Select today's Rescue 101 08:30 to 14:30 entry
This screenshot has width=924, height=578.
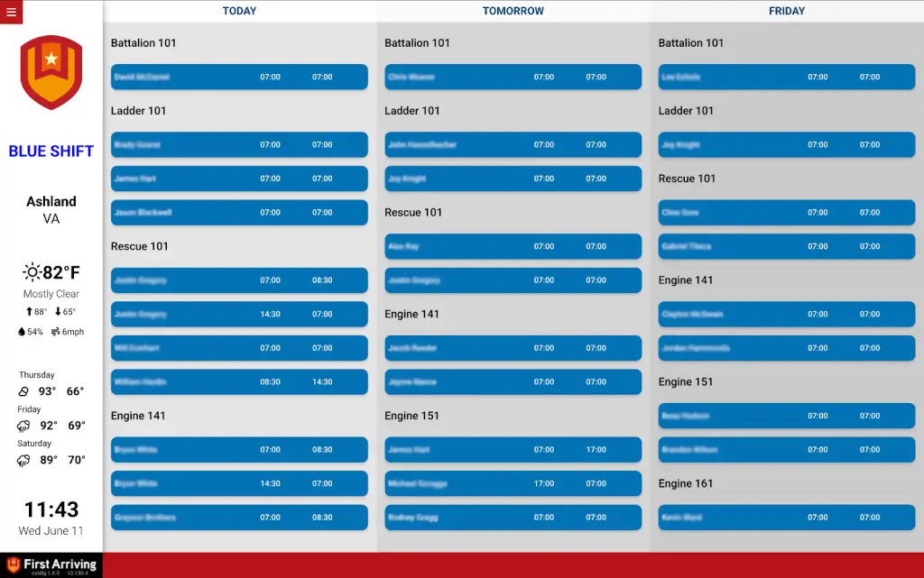(x=239, y=381)
